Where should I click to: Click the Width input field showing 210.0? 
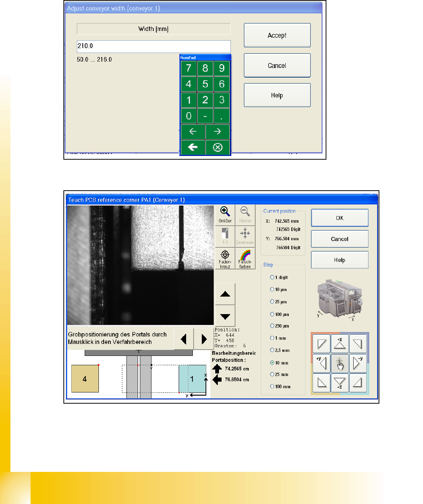click(154, 46)
